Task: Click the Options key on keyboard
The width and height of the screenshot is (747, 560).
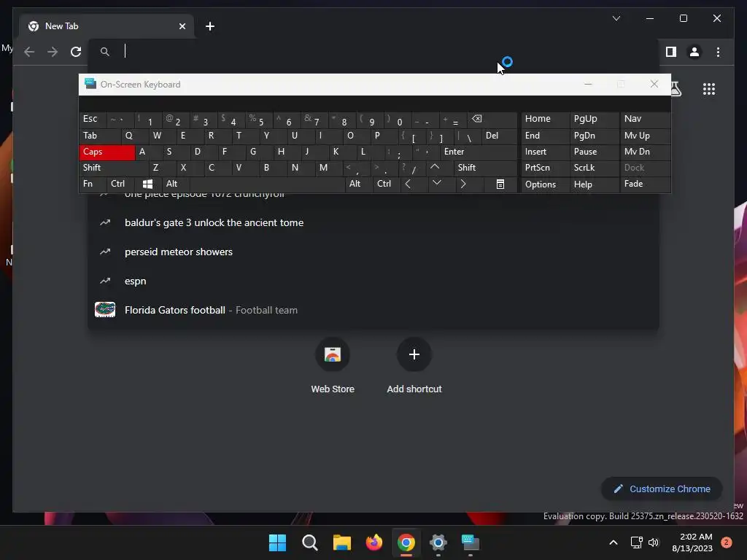Action: click(x=546, y=184)
